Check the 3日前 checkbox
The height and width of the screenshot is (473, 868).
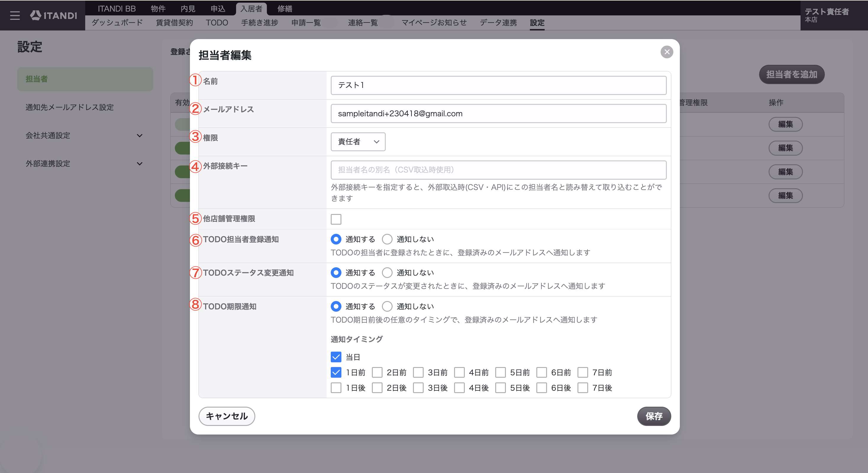tap(418, 373)
